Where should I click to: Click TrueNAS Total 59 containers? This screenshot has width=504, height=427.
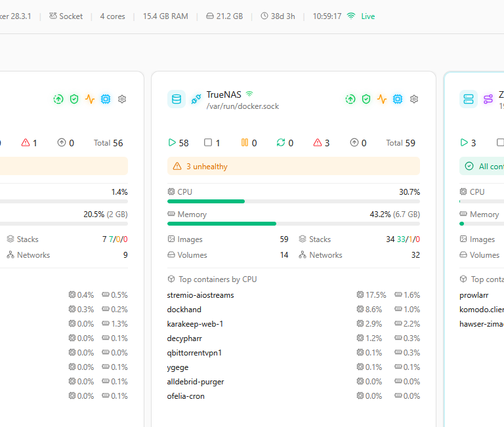tap(401, 142)
